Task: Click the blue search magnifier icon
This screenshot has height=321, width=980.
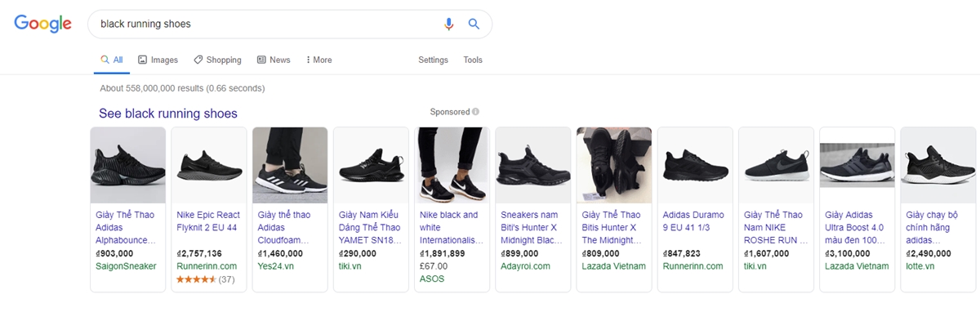Action: pos(474,24)
